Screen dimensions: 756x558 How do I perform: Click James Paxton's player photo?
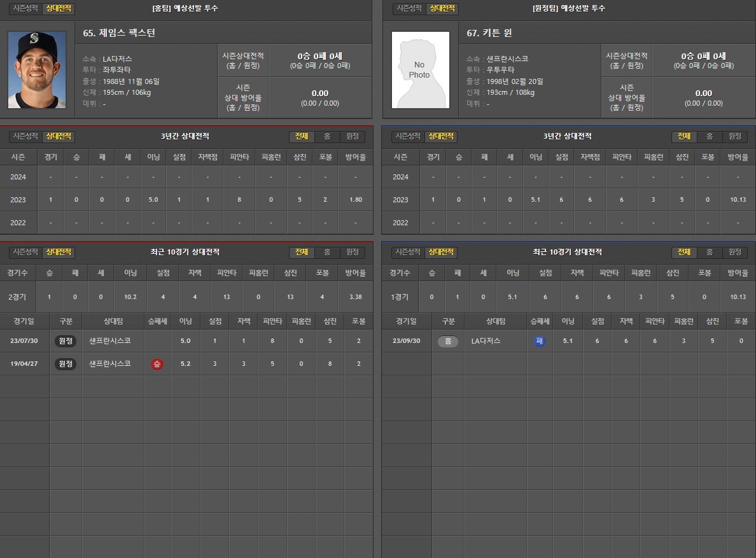(x=37, y=70)
